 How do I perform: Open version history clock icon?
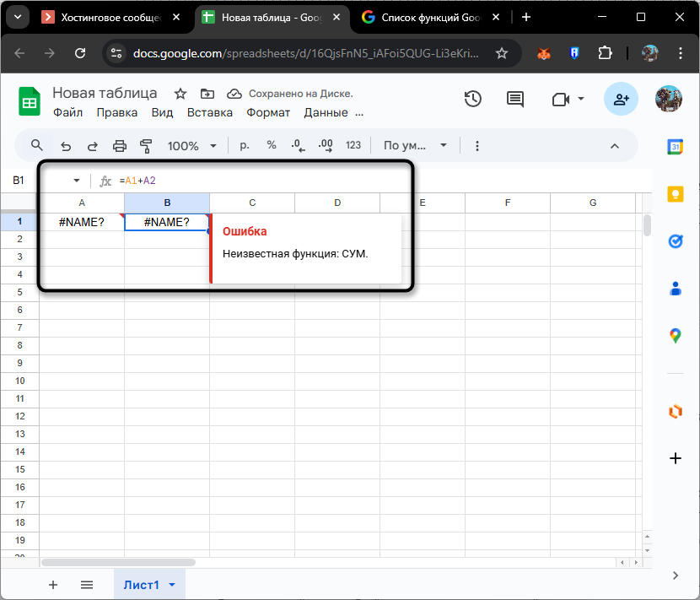(473, 99)
